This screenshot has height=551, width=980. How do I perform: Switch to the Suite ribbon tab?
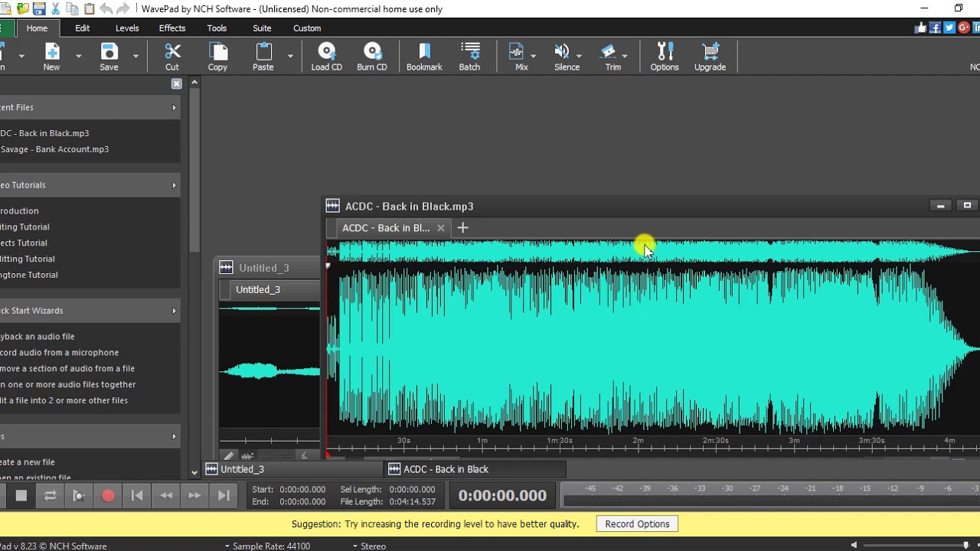pos(262,28)
